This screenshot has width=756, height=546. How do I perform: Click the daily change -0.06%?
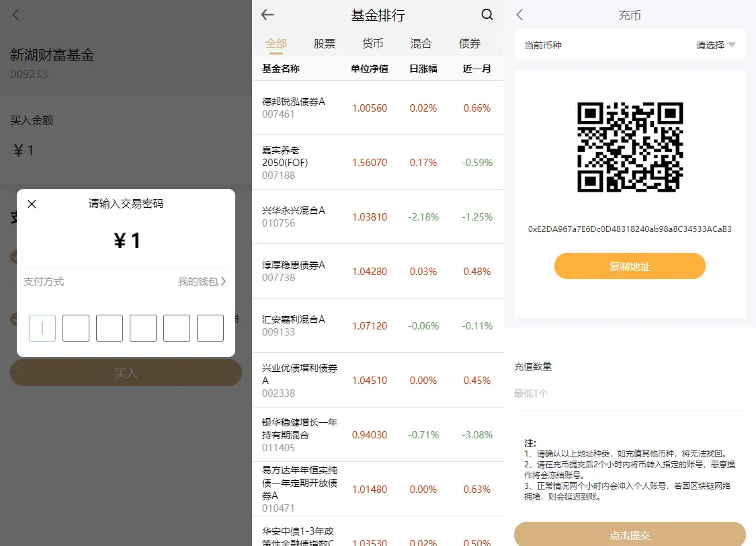tap(423, 326)
